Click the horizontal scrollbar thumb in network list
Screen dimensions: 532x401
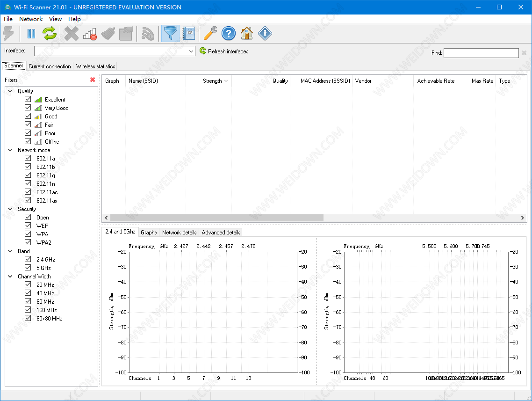[x=217, y=218]
